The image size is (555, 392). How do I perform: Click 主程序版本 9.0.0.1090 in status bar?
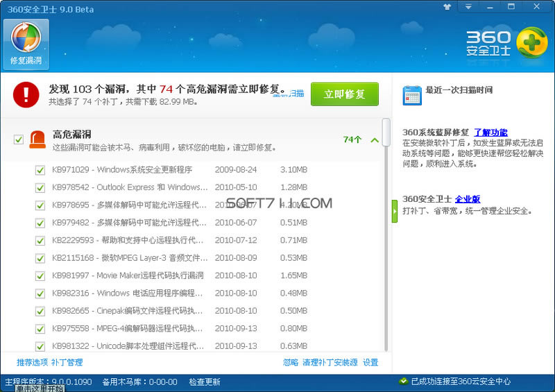pyautogui.click(x=48, y=382)
